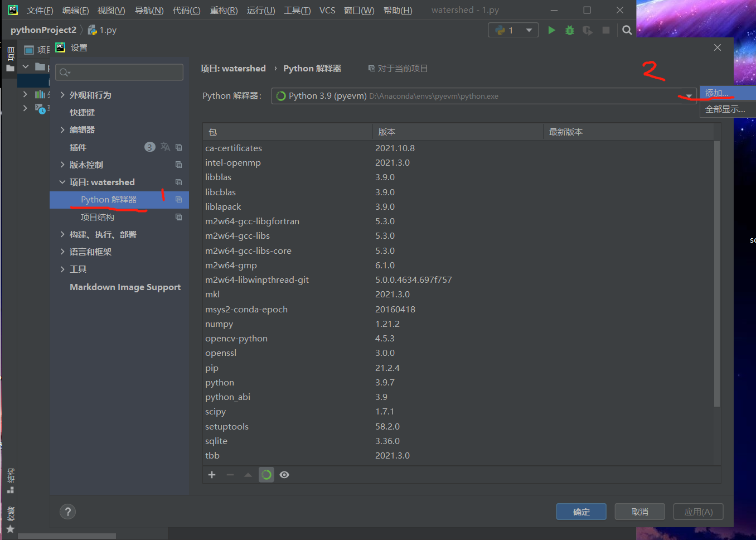The height and width of the screenshot is (540, 756).
Task: Click the upgrade package up-arrow icon
Action: pos(248,475)
